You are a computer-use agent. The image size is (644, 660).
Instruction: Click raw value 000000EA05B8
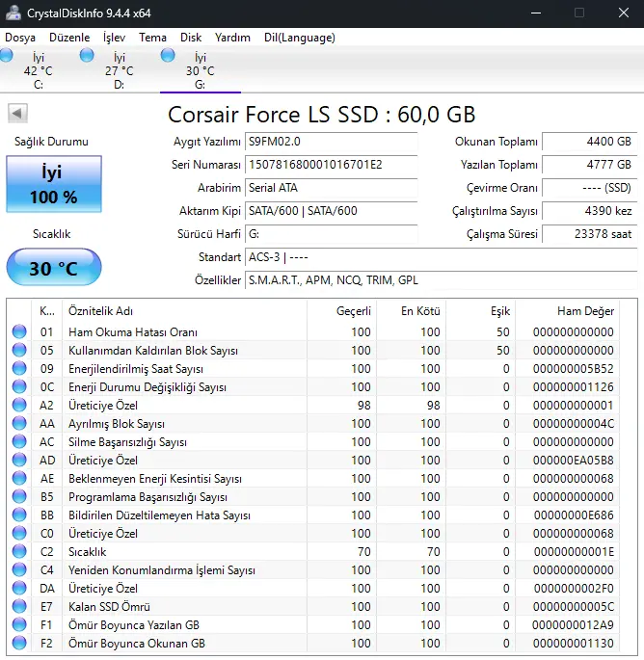coord(574,460)
